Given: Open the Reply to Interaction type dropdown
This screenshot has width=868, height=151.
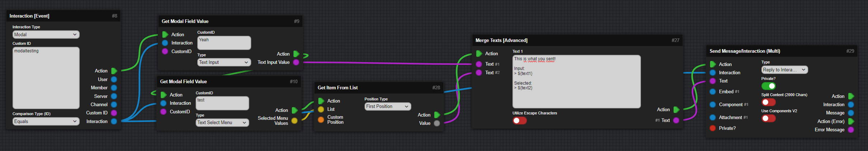Looking at the screenshot, I should coord(784,70).
